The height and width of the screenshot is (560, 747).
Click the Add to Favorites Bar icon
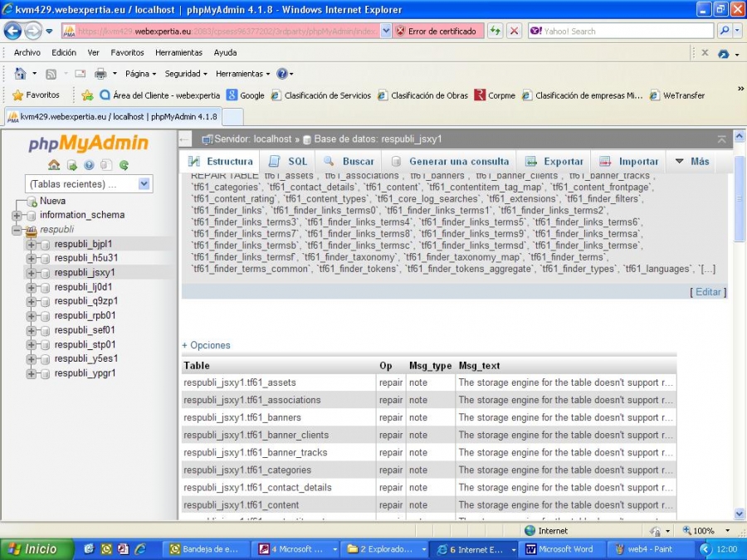click(87, 95)
